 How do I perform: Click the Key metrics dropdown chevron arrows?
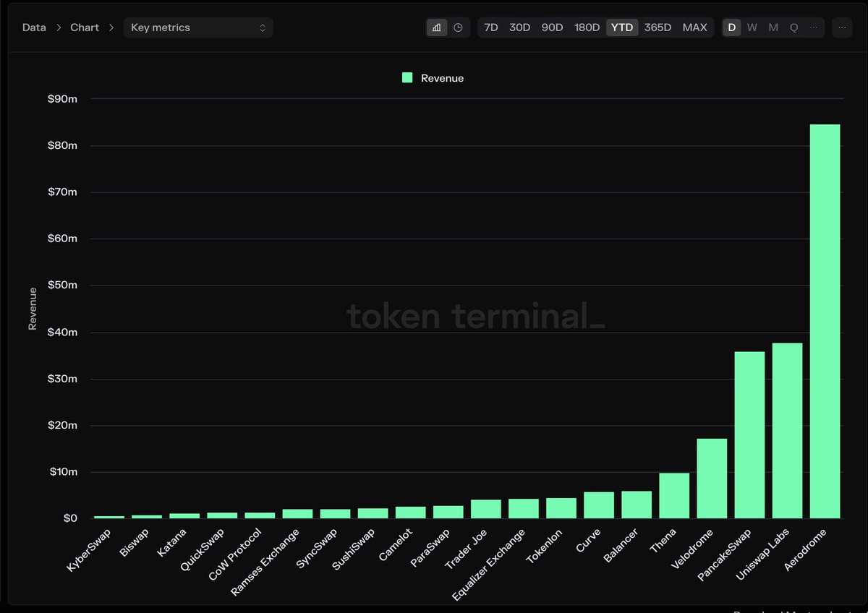click(263, 27)
